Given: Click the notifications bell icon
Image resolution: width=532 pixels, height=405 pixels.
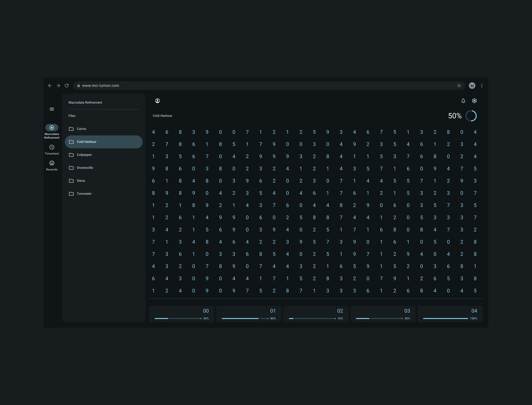Looking at the screenshot, I should (x=463, y=101).
